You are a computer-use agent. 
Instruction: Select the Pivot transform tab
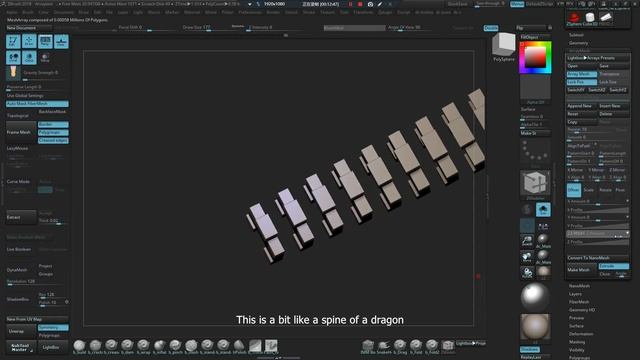(620, 190)
